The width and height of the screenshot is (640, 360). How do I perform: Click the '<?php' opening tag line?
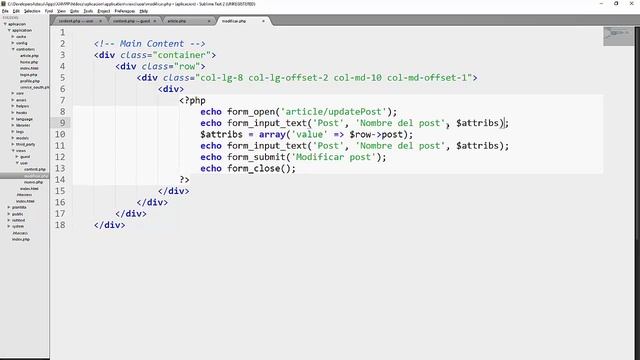(192, 100)
